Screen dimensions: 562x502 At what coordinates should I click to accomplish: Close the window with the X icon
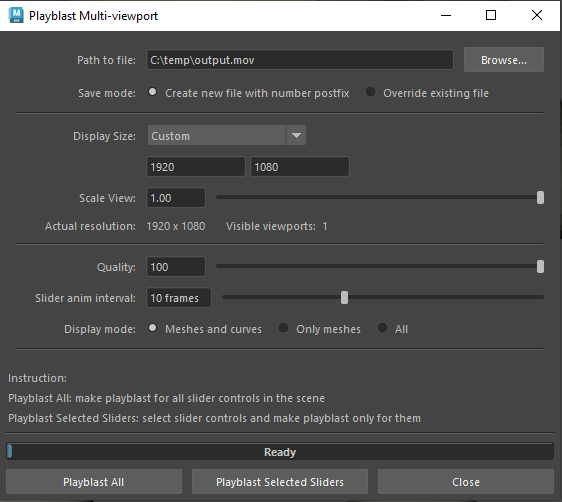click(537, 15)
